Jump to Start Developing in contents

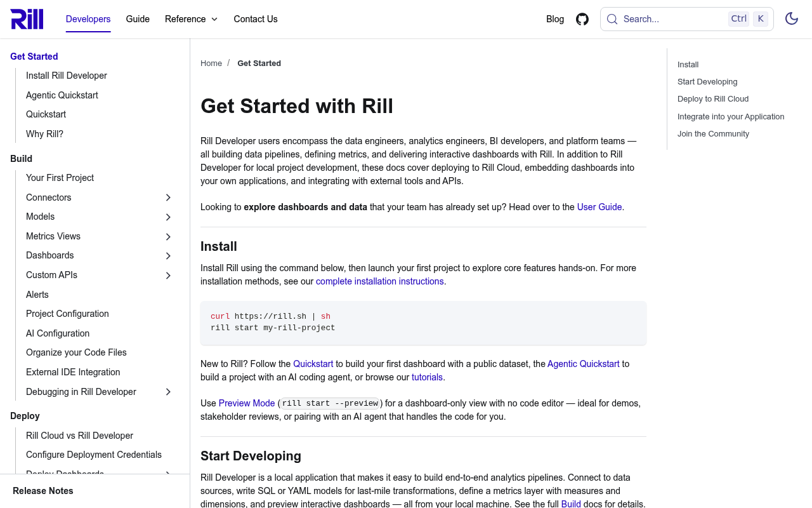tap(707, 82)
